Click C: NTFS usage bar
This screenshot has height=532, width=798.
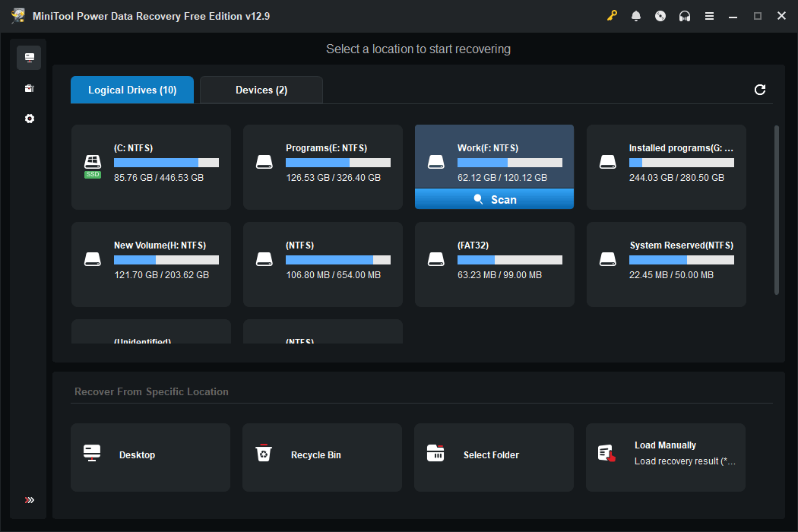tap(166, 163)
